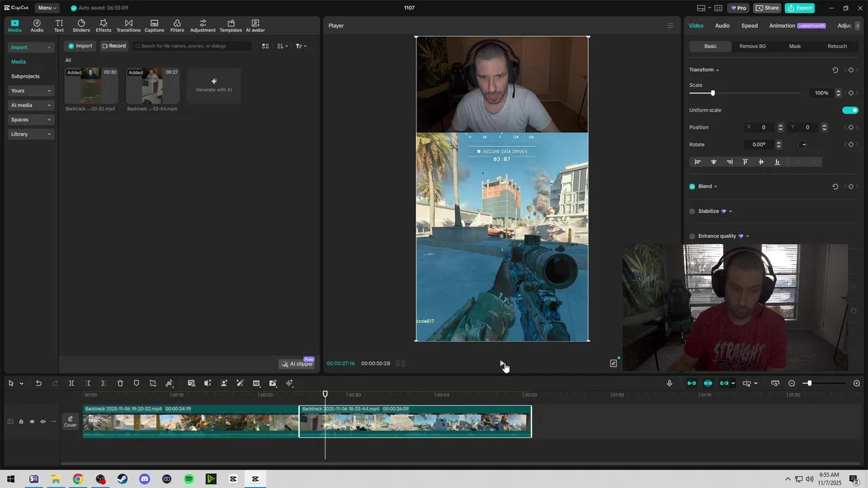Screen dimensions: 868x488
Task: Expand the AI media sidebar section
Action: [x=49, y=105]
